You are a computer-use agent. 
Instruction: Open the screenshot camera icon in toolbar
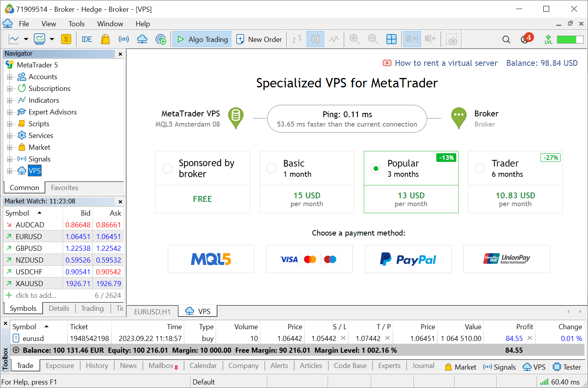coord(452,39)
